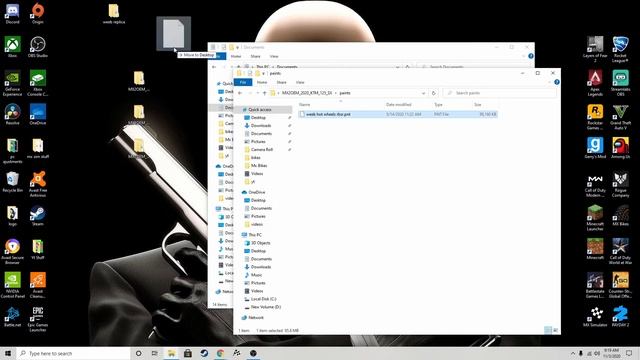
Task: Open View tab in paints window
Action: point(300,82)
